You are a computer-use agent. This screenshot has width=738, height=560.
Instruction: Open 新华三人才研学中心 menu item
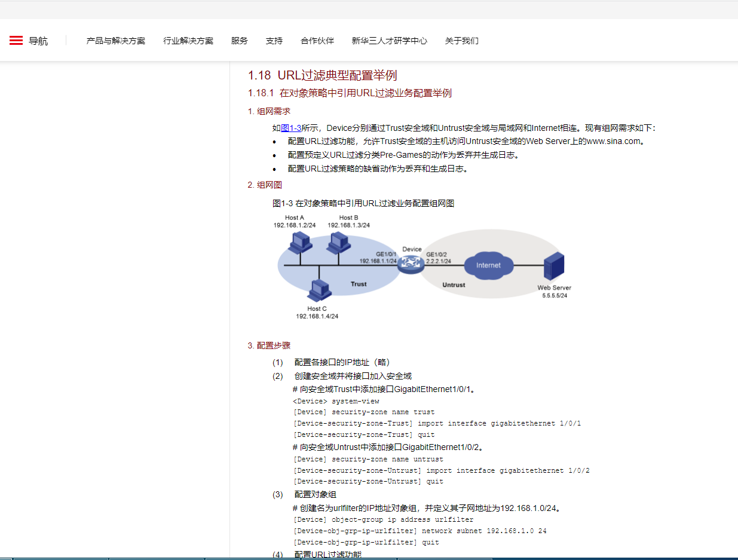(x=390, y=41)
